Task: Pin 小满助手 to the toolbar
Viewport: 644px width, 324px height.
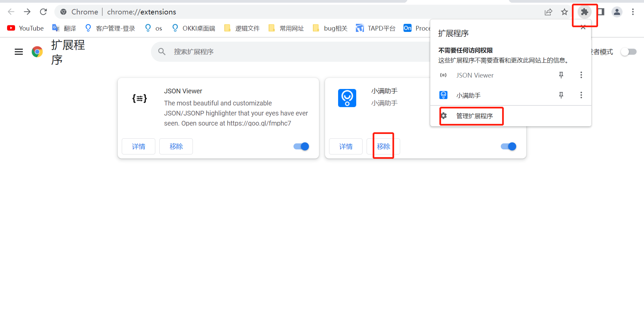Action: [561, 95]
